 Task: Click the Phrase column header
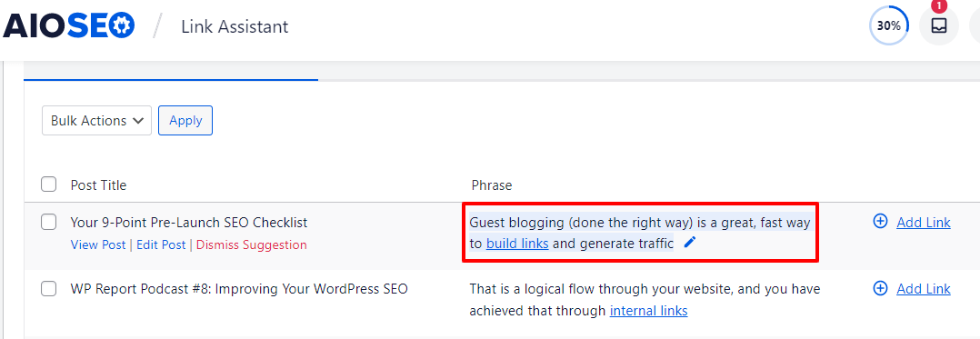coord(491,185)
